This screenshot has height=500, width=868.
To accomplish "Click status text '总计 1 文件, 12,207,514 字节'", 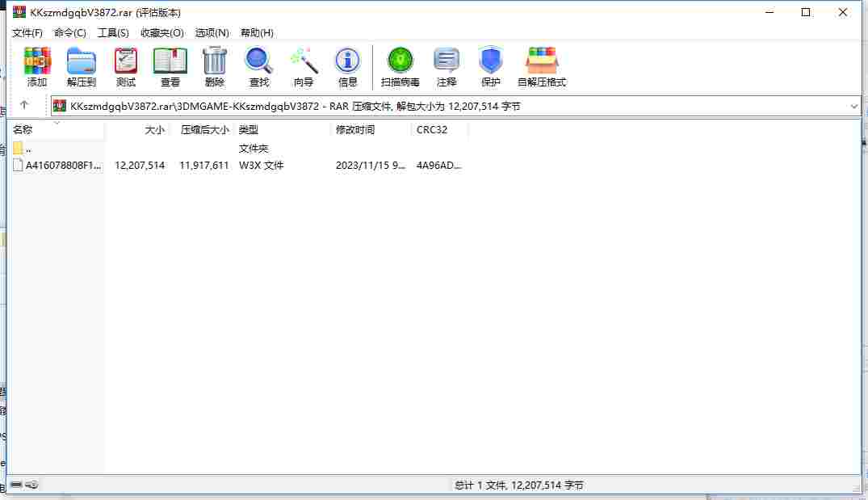I will tap(518, 485).
